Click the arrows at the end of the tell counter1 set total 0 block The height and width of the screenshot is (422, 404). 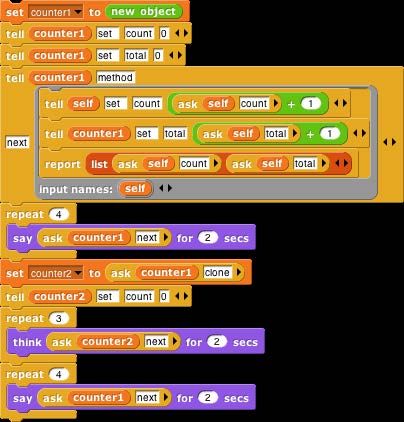pyautogui.click(x=175, y=56)
